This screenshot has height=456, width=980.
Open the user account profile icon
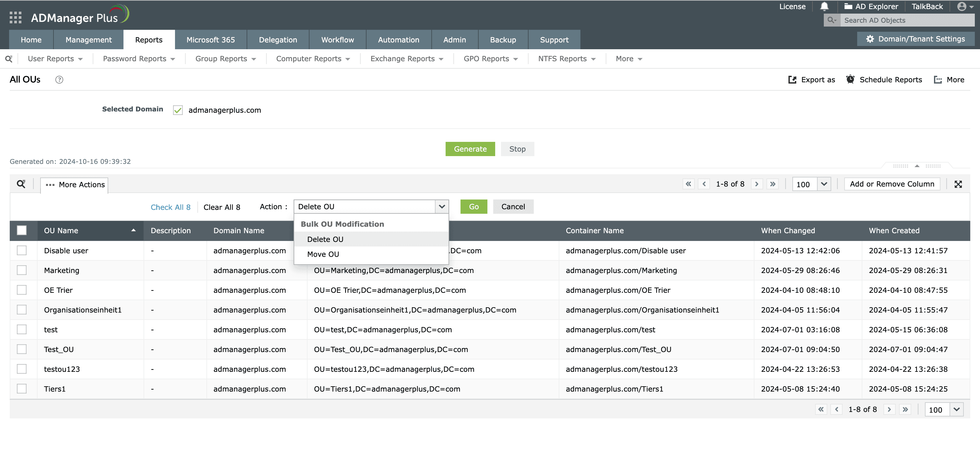tap(962, 6)
